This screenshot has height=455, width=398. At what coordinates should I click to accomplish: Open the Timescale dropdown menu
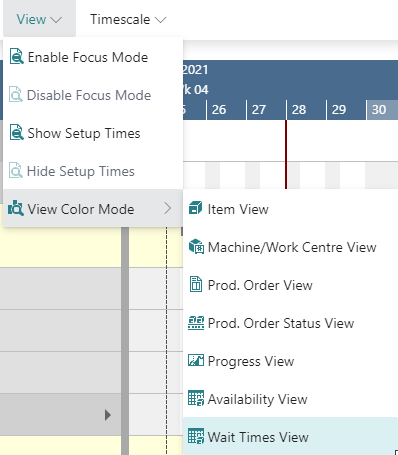[x=128, y=19]
